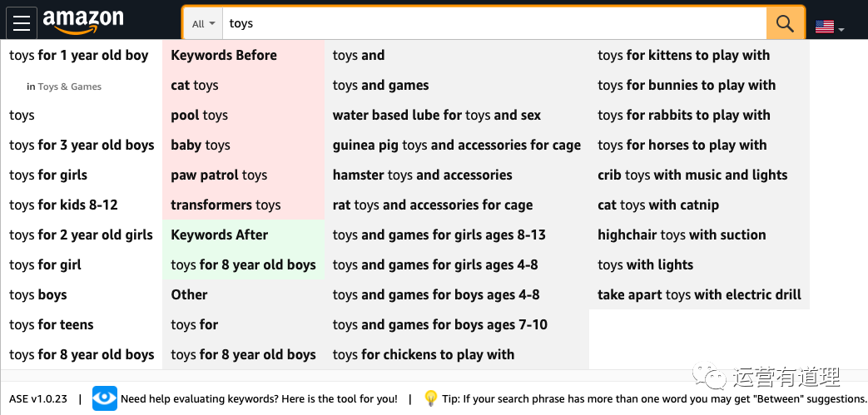
Task: Click the blue eye keyword tool icon
Action: (105, 398)
